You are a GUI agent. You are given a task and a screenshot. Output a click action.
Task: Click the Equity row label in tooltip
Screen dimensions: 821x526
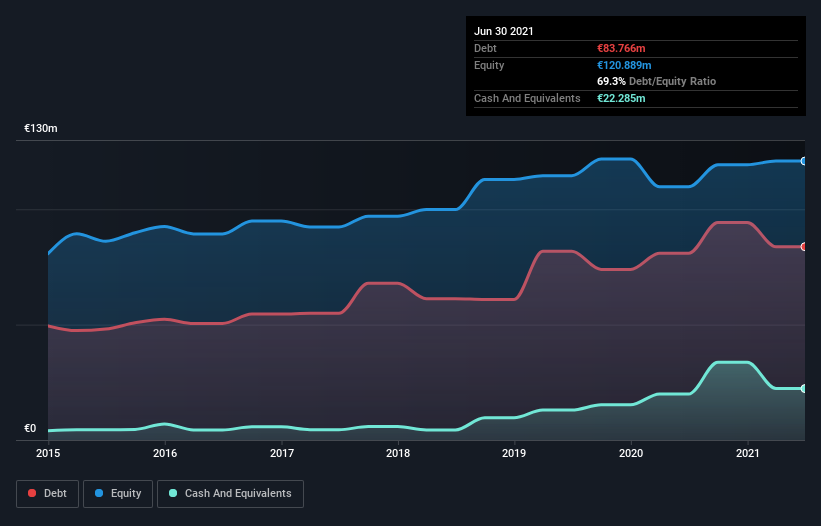click(489, 65)
